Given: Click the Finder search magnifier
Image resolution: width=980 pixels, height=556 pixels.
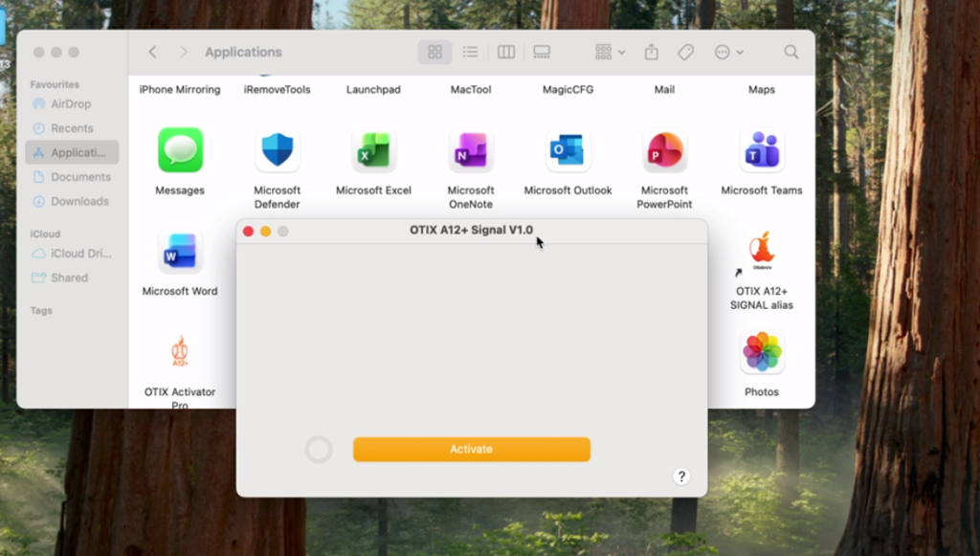Looking at the screenshot, I should tap(791, 52).
